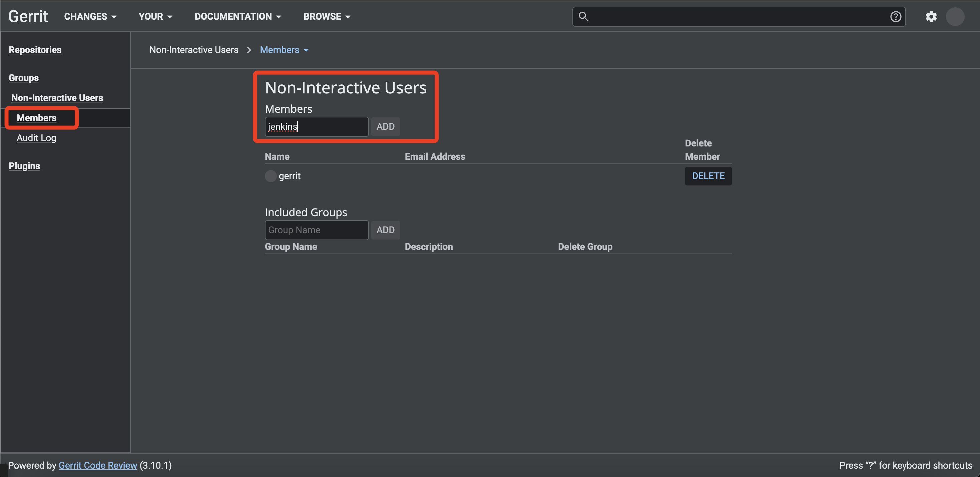
Task: Open settings gear icon
Action: point(931,17)
